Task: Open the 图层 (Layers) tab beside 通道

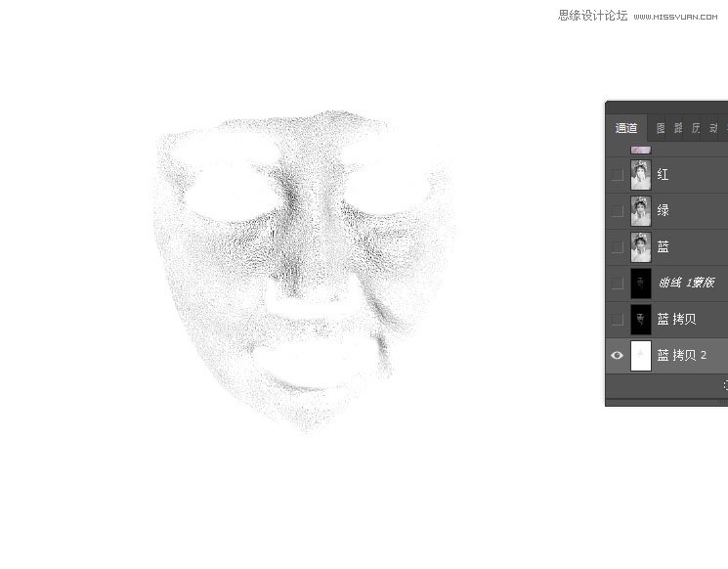Action: click(661, 128)
